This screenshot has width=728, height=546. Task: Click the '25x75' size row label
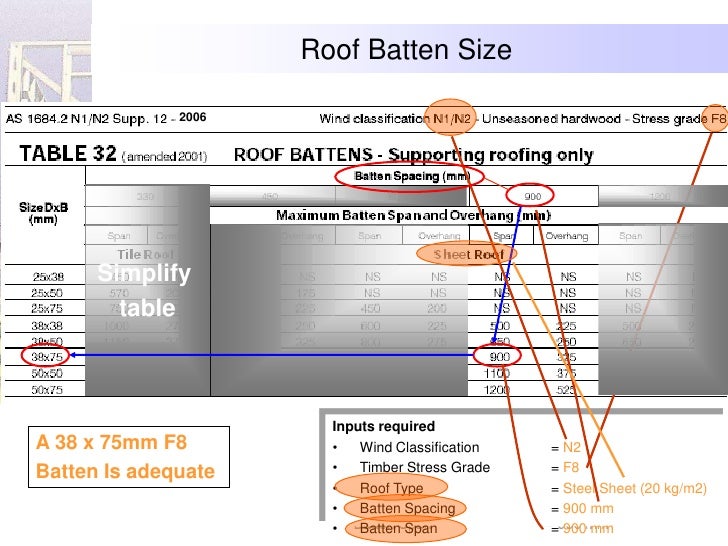[47, 308]
